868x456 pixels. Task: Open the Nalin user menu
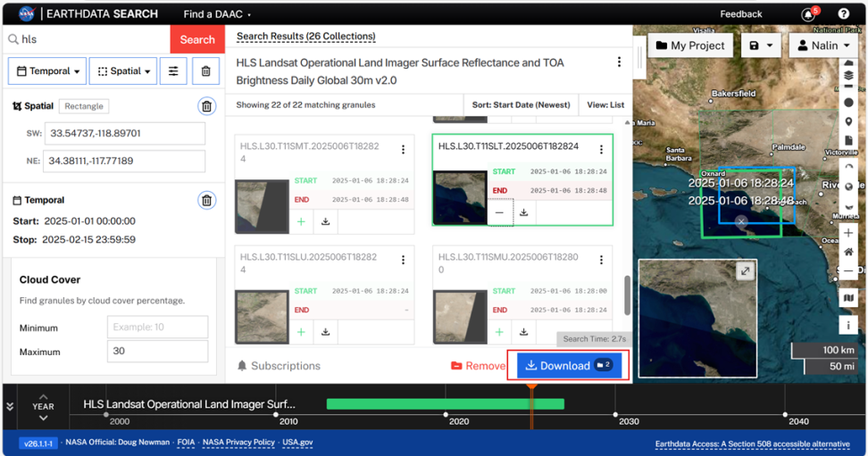(x=823, y=46)
